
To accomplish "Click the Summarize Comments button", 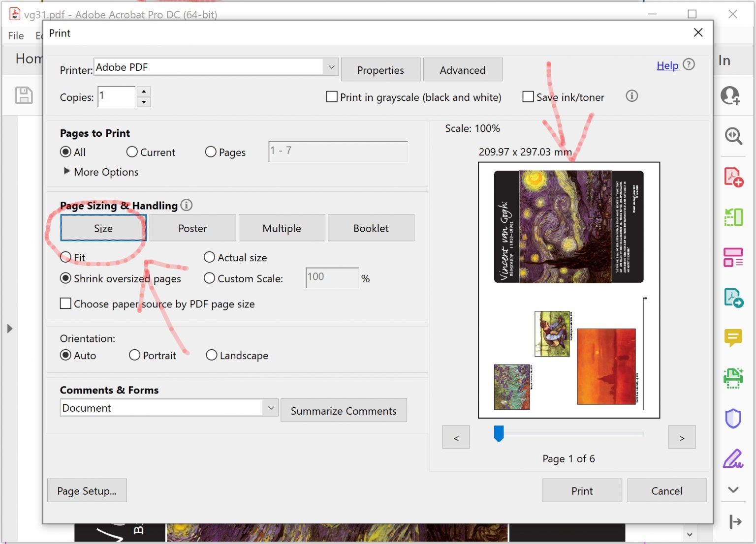I will click(x=344, y=410).
